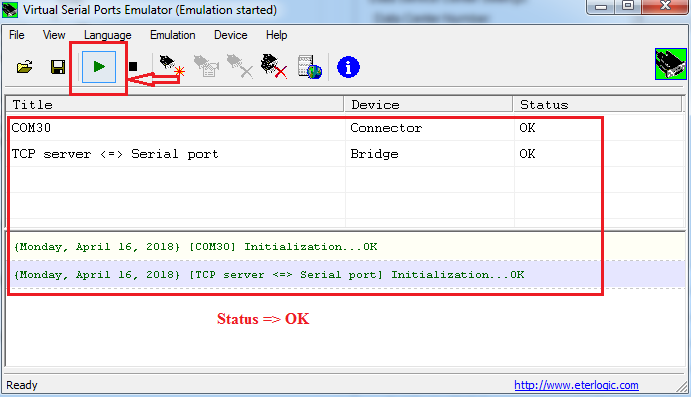This screenshot has height=397, width=691.
Task: Click the blue About info icon
Action: pyautogui.click(x=348, y=67)
